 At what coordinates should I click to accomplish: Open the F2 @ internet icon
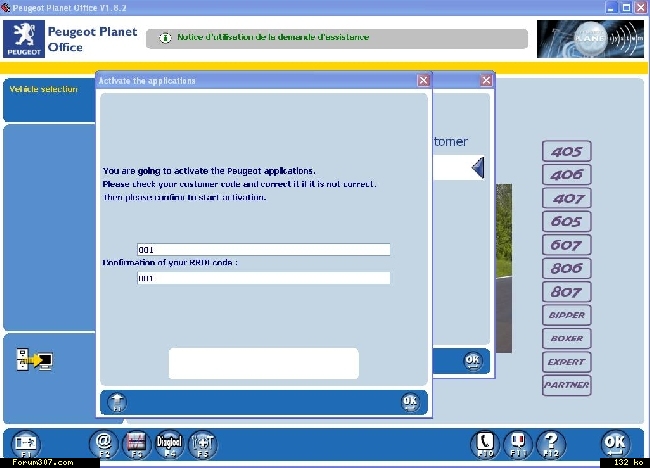(x=104, y=444)
